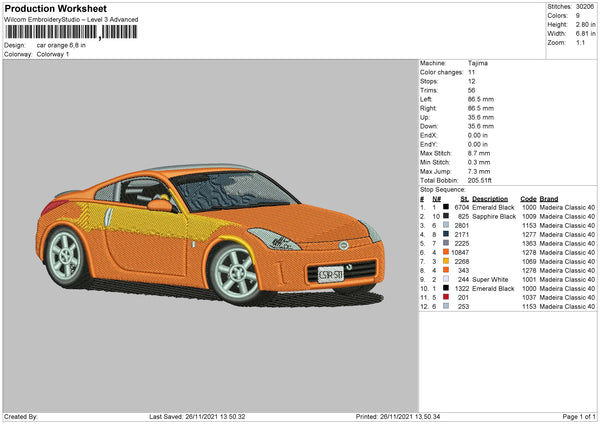Viewport: 600px width, 424px height.
Task: Select the Stop Sequence label
Action: 442,188
